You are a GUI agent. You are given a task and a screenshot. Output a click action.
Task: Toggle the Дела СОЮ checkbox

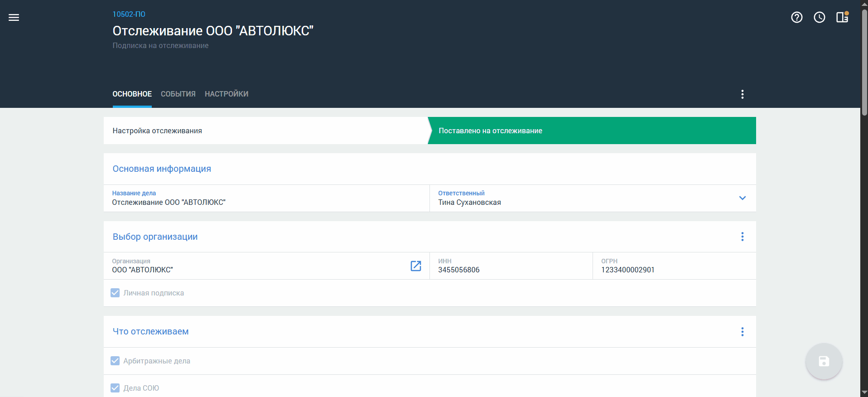pos(115,388)
